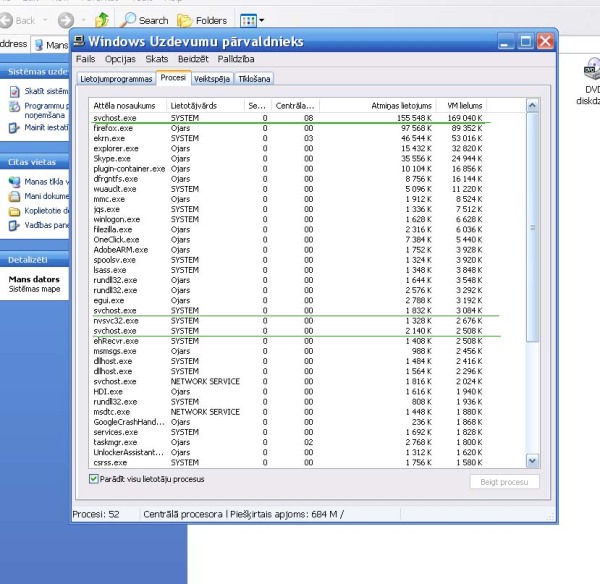Select the firefox.exe process row

click(x=288, y=128)
